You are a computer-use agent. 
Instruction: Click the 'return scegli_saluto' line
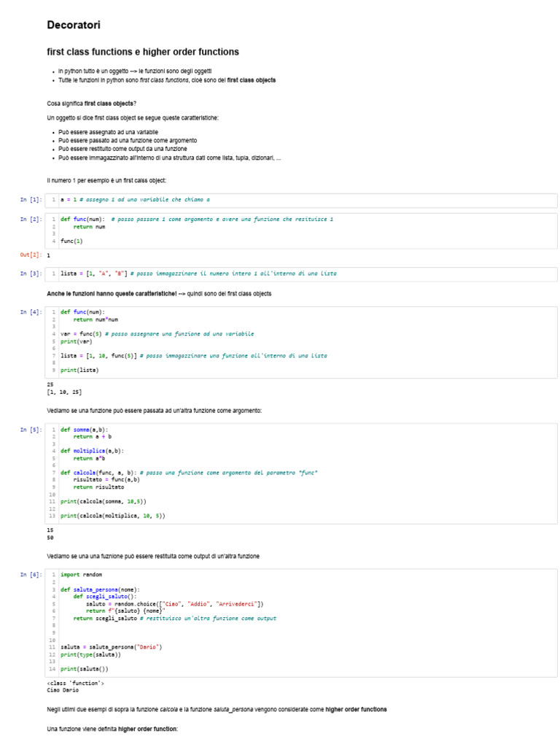pyautogui.click(x=175, y=619)
